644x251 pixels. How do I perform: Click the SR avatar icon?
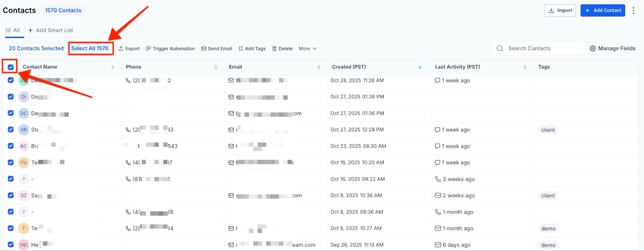click(24, 130)
